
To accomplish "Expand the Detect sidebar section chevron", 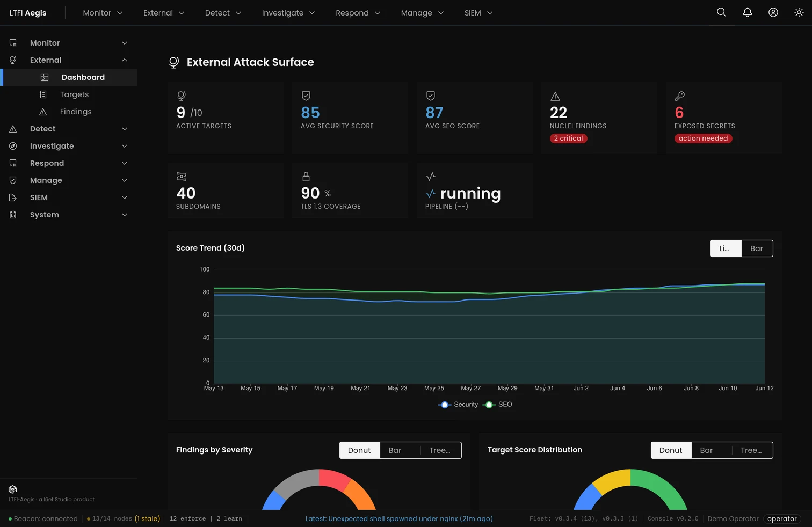I will click(125, 129).
